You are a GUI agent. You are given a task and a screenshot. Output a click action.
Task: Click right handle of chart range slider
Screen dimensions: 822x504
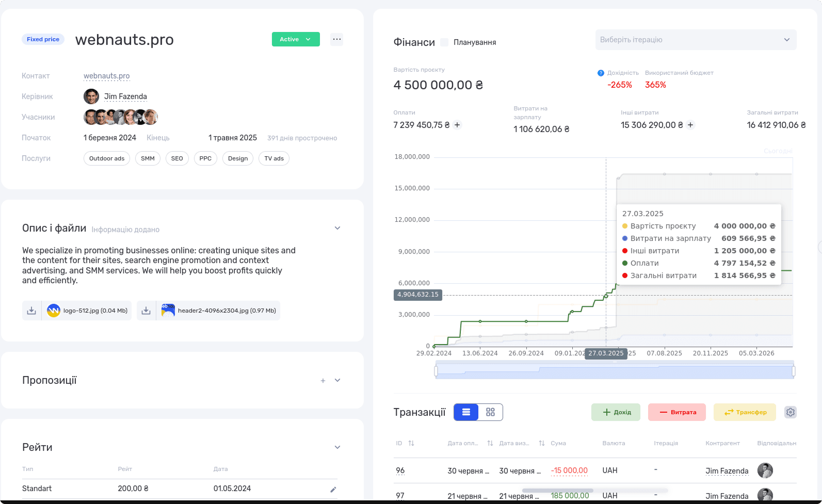coord(794,371)
